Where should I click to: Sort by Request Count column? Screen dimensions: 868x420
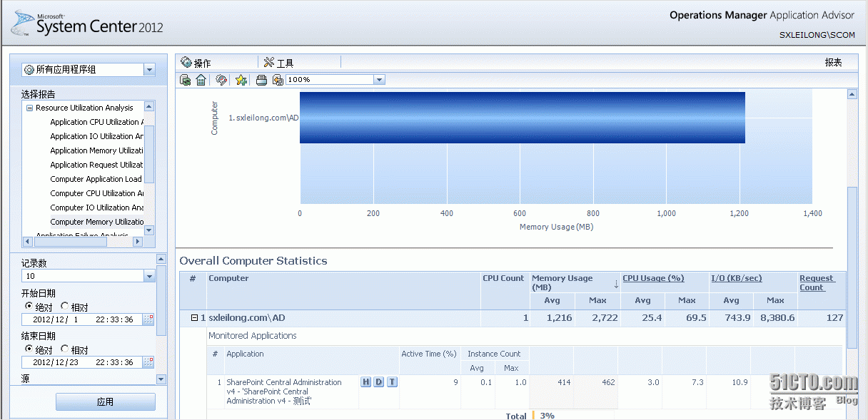(x=817, y=282)
